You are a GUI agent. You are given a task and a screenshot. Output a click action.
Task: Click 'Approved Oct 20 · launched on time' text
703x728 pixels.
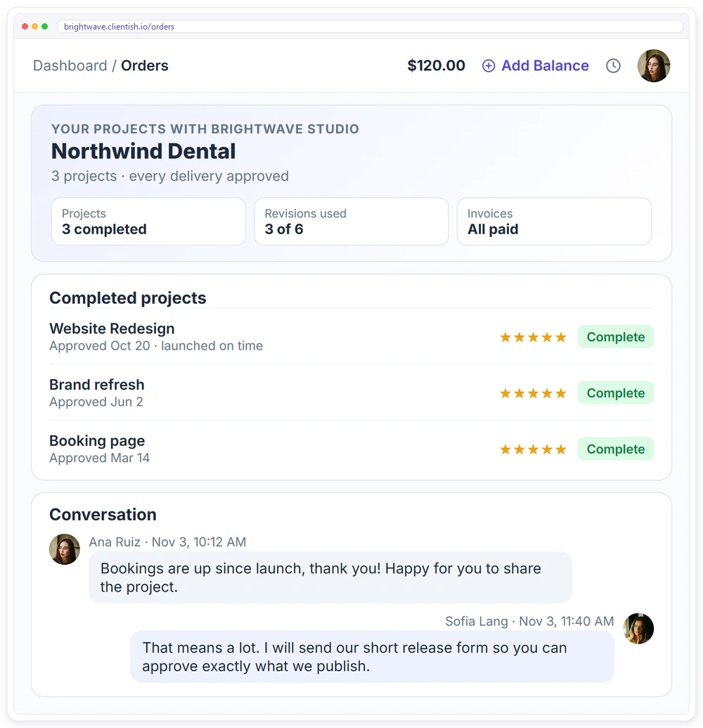(x=156, y=346)
